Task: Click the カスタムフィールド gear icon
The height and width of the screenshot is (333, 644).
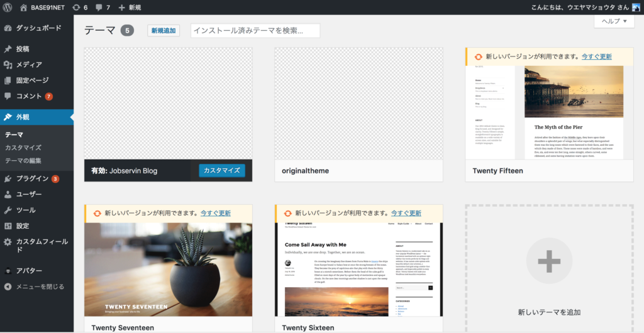Action: 8,242
